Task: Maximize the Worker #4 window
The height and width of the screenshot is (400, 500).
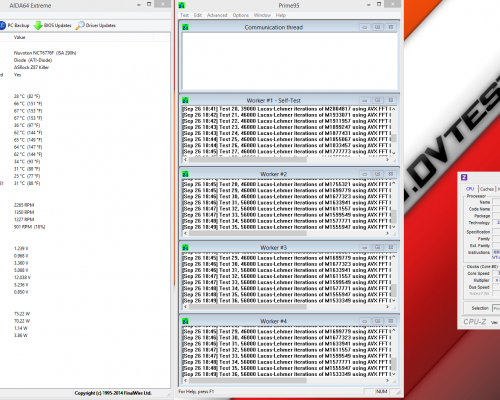Action: tap(377, 321)
